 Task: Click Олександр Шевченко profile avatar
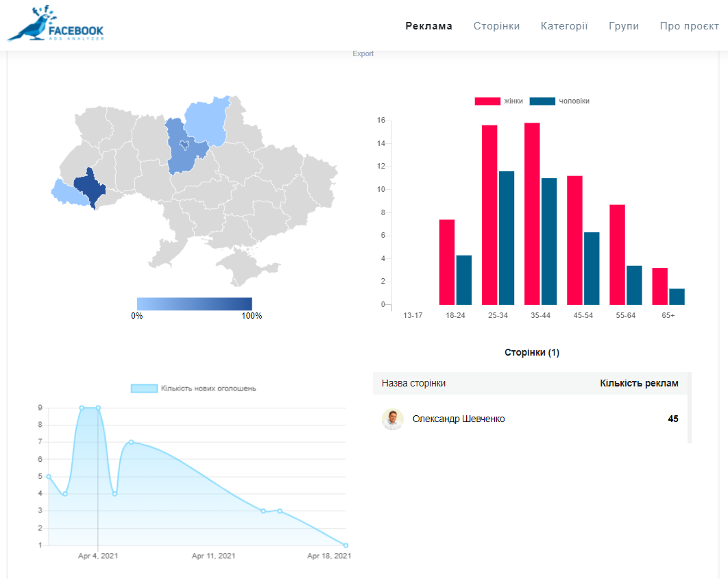pyautogui.click(x=393, y=419)
